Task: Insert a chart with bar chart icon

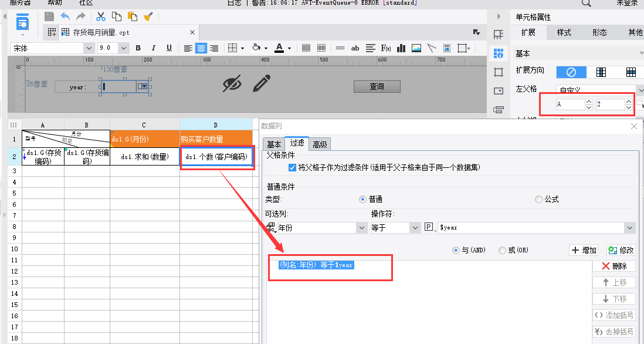Action: coord(401,48)
